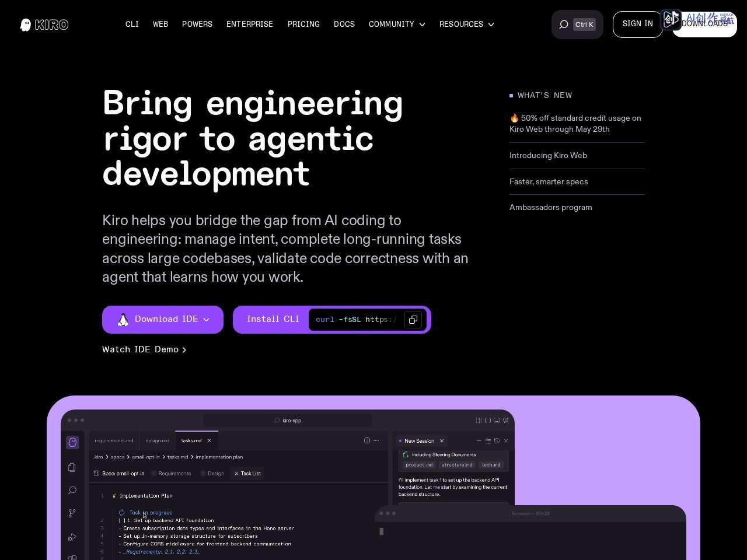Close the chat panel with X icon
Image resolution: width=747 pixels, height=560 pixels.
click(x=506, y=441)
